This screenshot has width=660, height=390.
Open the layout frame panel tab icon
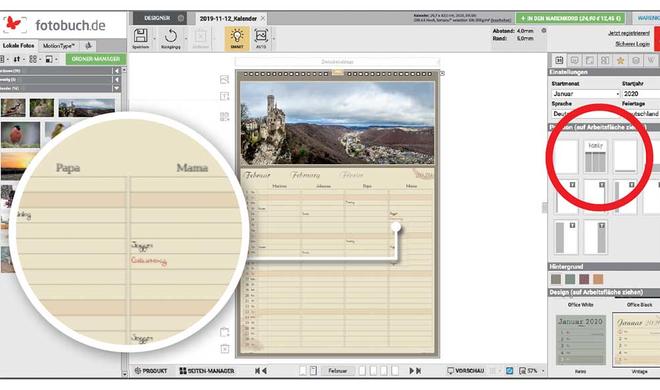590,60
